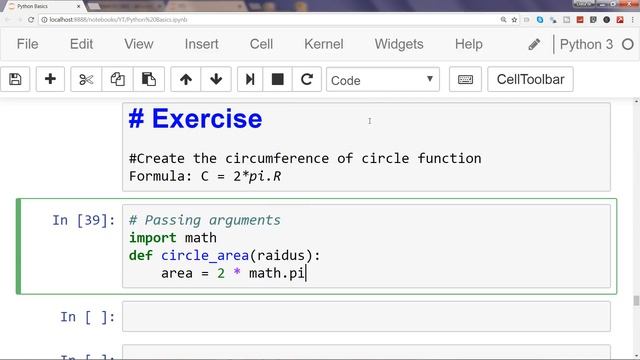Move the selected cell up
Image resolution: width=640 pixels, height=360 pixels.
[186, 79]
